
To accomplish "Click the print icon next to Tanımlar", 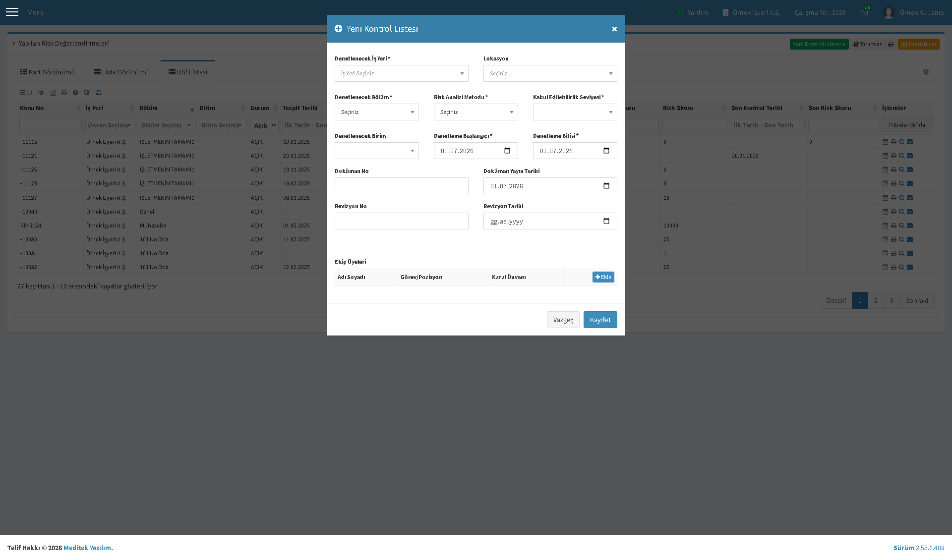I will [891, 44].
